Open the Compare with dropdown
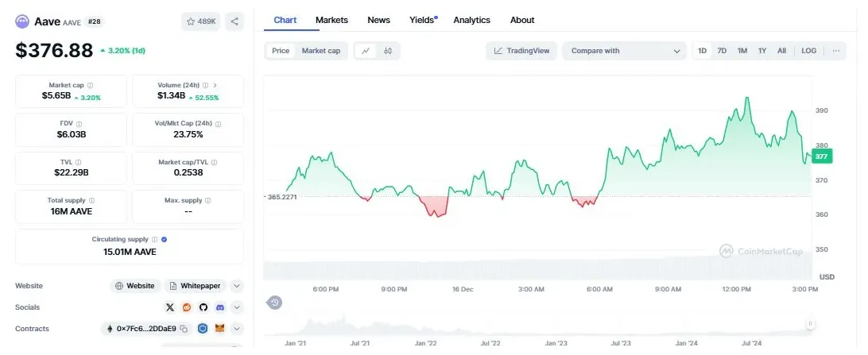 tap(625, 51)
